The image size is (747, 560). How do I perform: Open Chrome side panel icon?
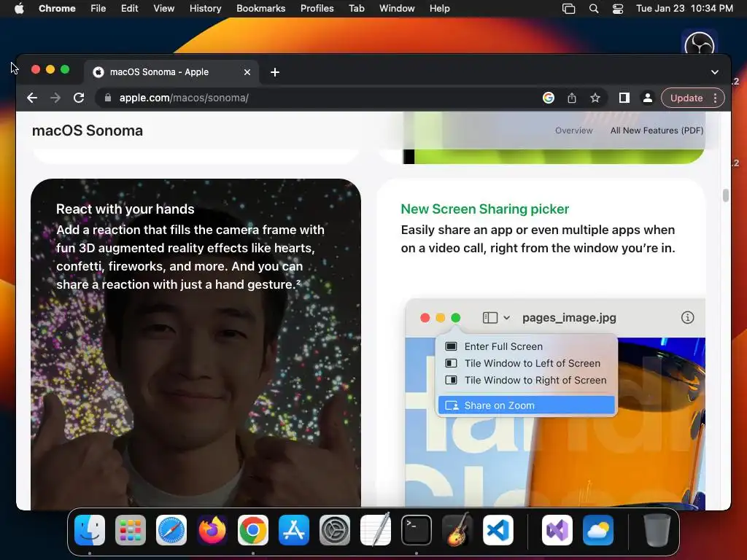tap(624, 98)
